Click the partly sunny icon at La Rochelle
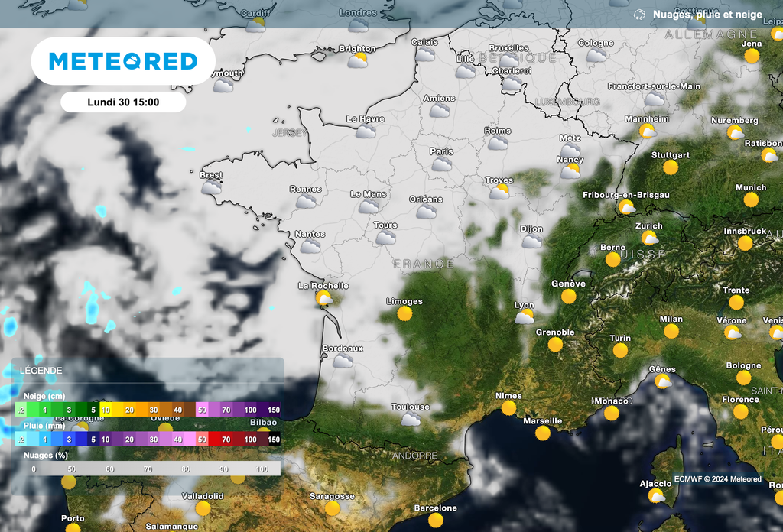783x532 pixels. tap(324, 298)
